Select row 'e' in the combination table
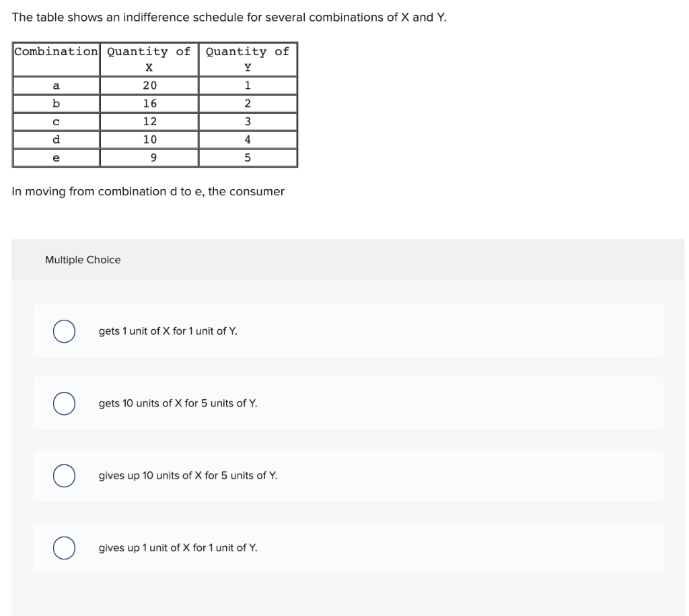This screenshot has height=616, width=689. (56, 158)
